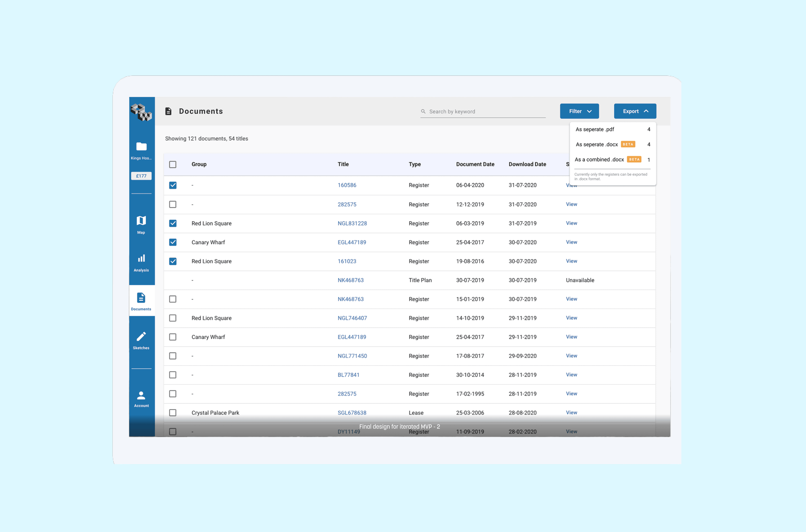Toggle the select-all header checkbox
This screenshot has width=806, height=532.
coord(173,164)
